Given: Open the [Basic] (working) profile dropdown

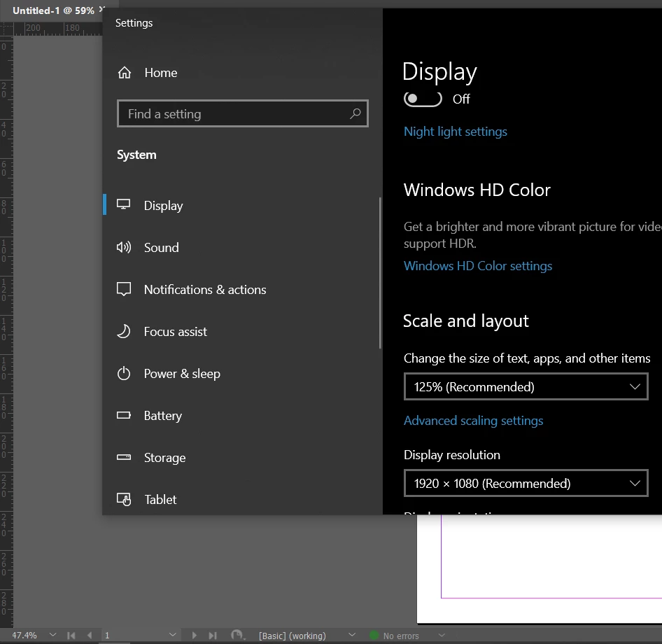Looking at the screenshot, I should point(352,635).
